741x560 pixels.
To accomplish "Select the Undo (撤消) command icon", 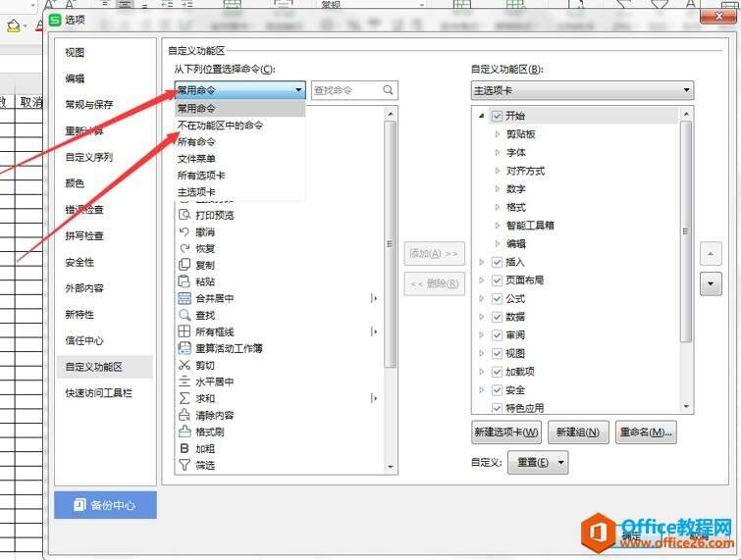I will click(185, 231).
